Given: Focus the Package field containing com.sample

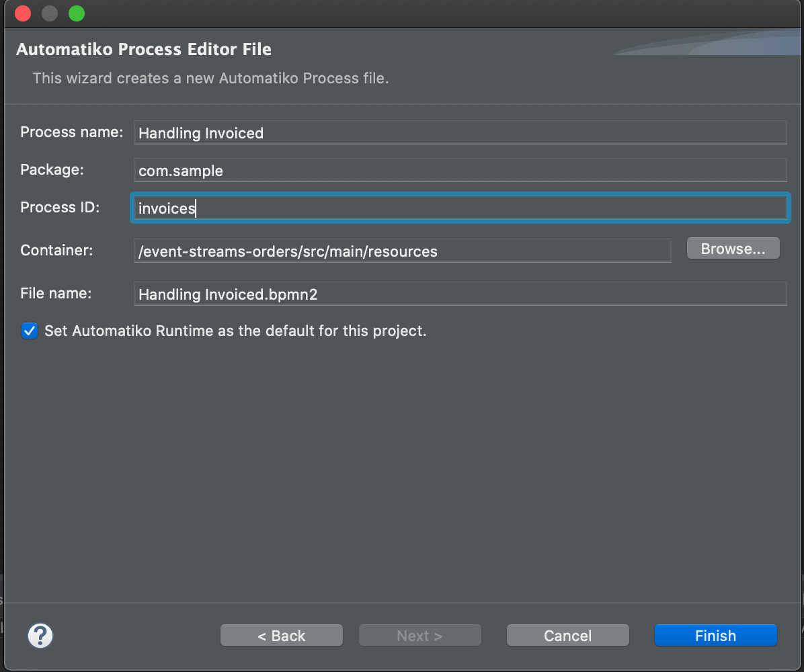Looking at the screenshot, I should (x=460, y=171).
